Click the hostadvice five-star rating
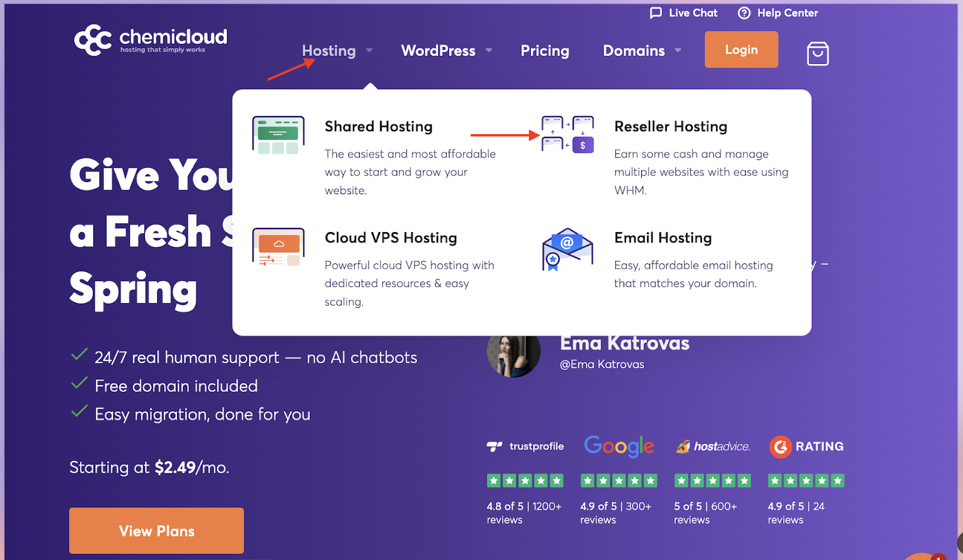 pyautogui.click(x=713, y=481)
